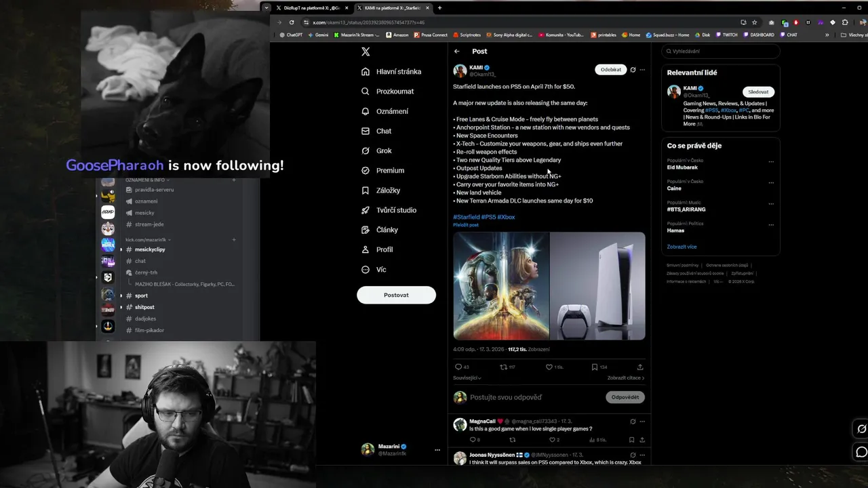Image resolution: width=868 pixels, height=488 pixels.
Task: Open Záložky bookmarks section
Action: [380, 190]
